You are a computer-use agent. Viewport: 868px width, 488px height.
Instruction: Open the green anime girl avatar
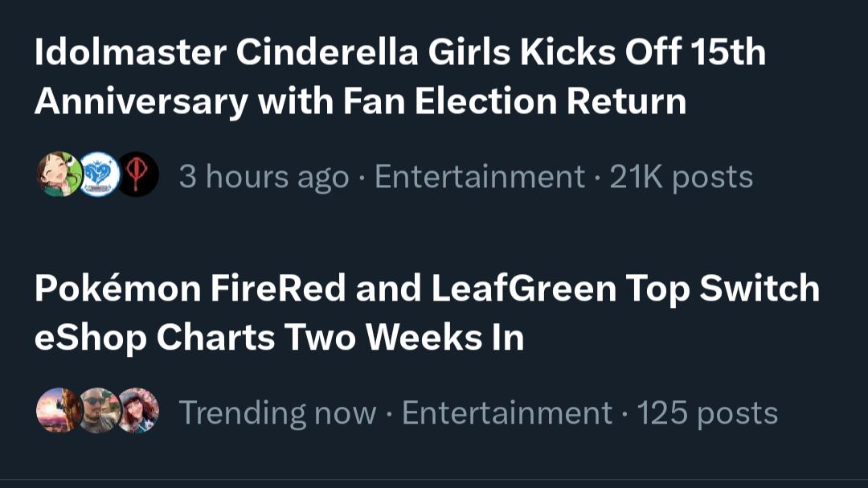(x=59, y=174)
